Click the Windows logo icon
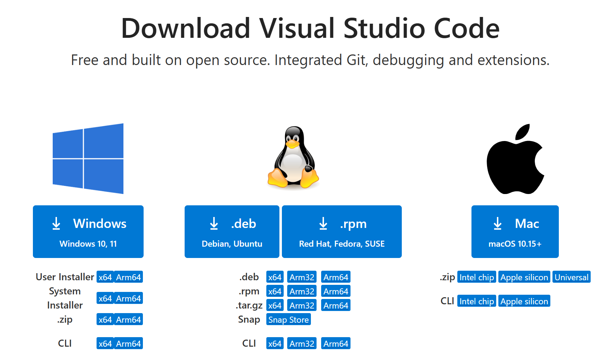Screen dimensions: 614x364 (88, 158)
